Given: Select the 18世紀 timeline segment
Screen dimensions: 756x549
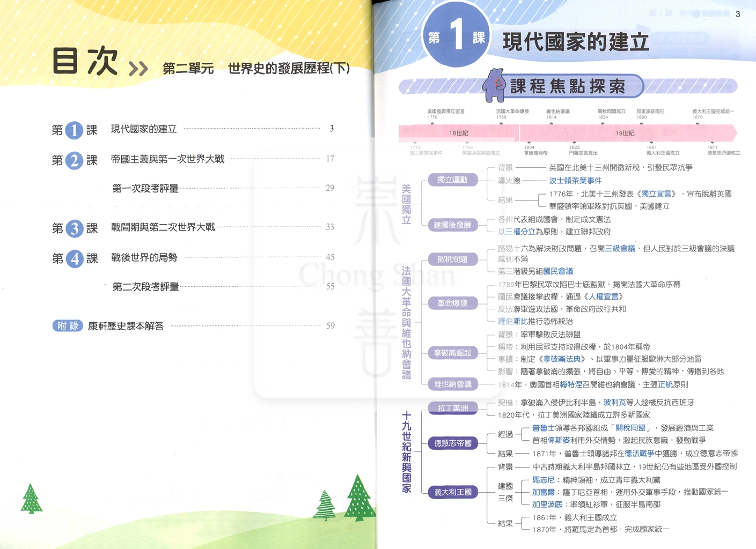Looking at the screenshot, I should (459, 133).
